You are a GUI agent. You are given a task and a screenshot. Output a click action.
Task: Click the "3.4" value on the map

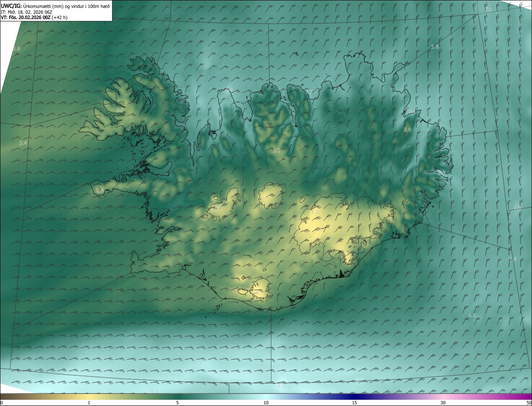point(23,143)
